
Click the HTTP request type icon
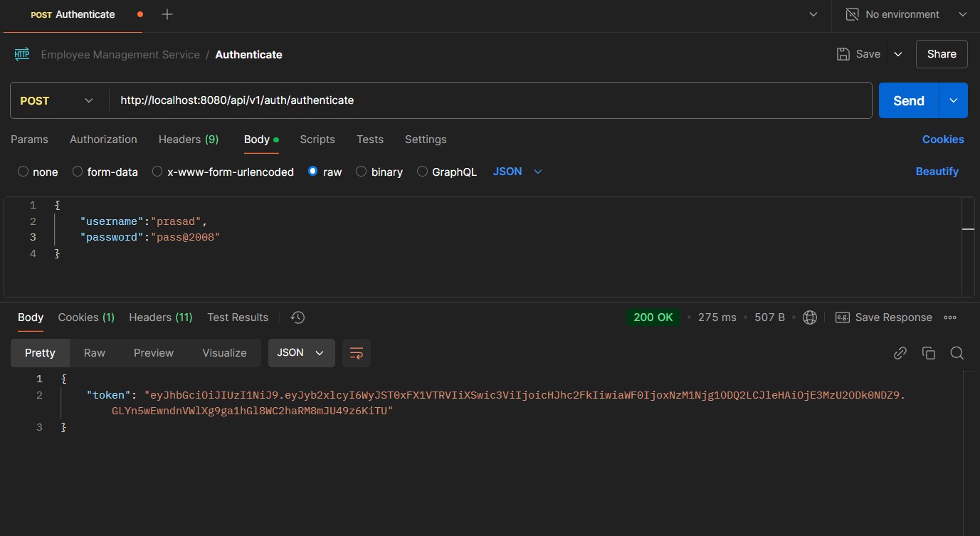(22, 54)
